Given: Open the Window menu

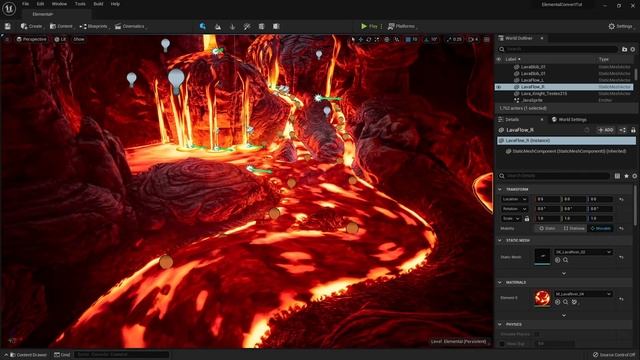Looking at the screenshot, I should point(59,4).
